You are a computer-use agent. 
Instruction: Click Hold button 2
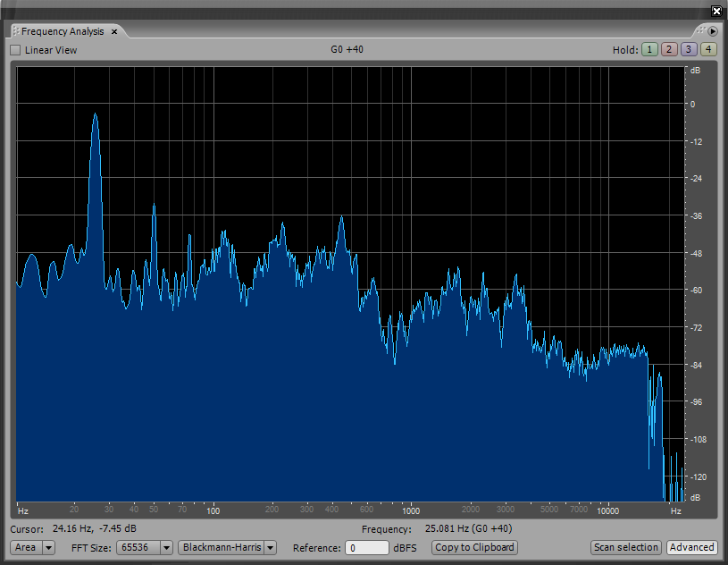coord(668,50)
